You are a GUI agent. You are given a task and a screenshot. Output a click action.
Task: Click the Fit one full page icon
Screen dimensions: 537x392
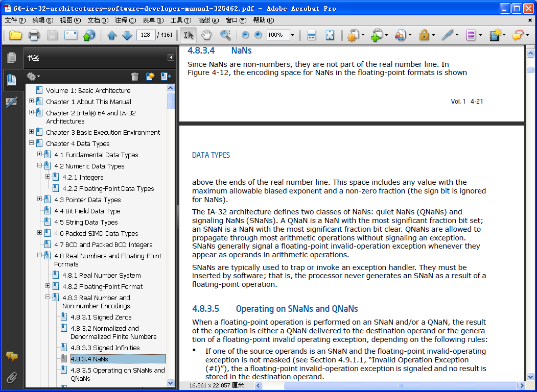click(330, 35)
